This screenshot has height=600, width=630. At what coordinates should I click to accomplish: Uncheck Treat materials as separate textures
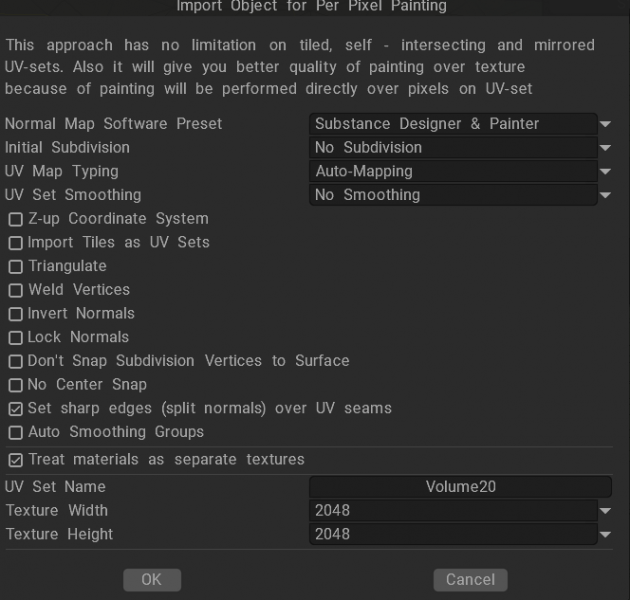(x=15, y=460)
